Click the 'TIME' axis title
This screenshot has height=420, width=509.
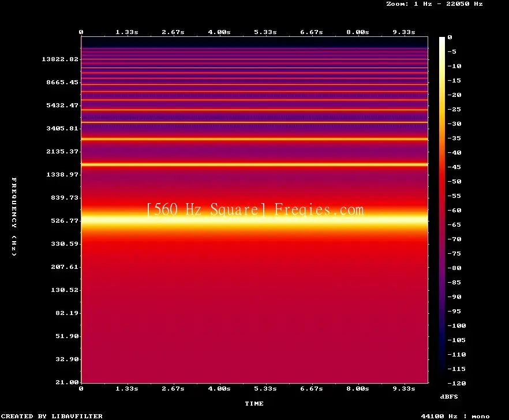[x=254, y=403]
